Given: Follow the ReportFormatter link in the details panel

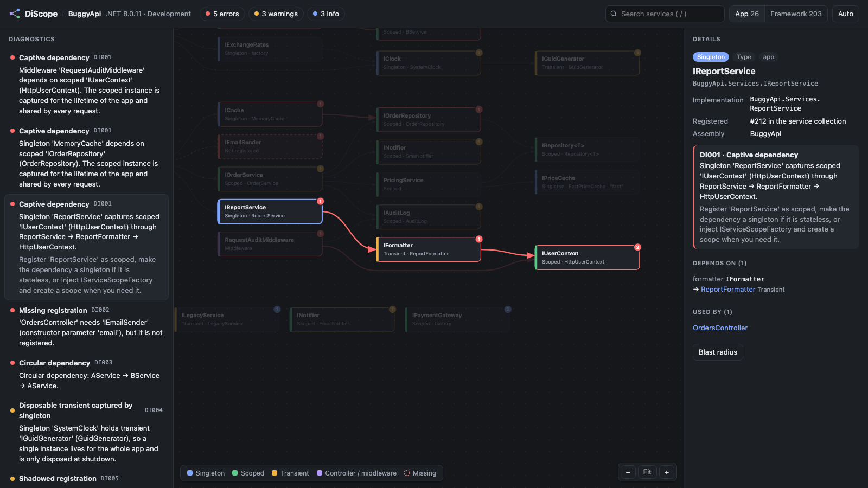Looking at the screenshot, I should coord(728,290).
